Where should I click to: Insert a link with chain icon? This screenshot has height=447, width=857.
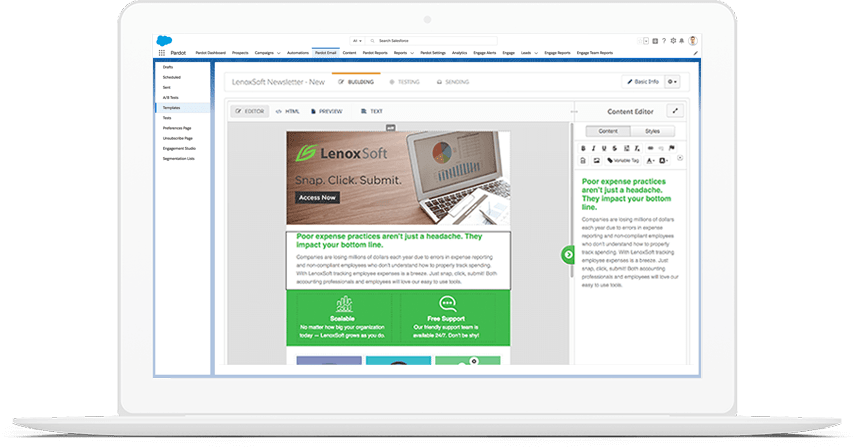[x=650, y=148]
